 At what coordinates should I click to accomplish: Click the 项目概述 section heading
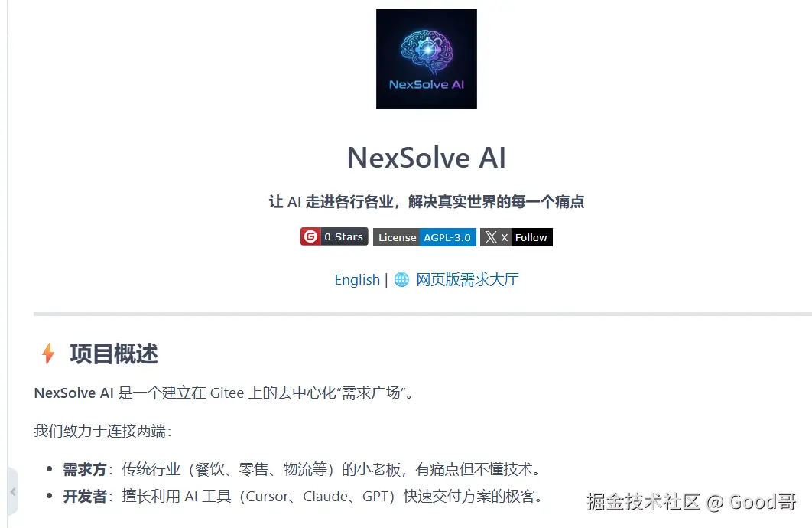[x=114, y=354]
